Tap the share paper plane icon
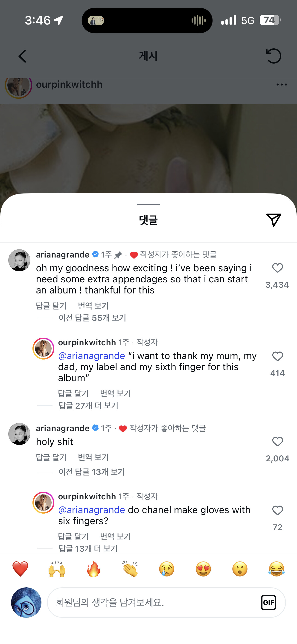This screenshot has height=644, width=297. click(x=274, y=220)
